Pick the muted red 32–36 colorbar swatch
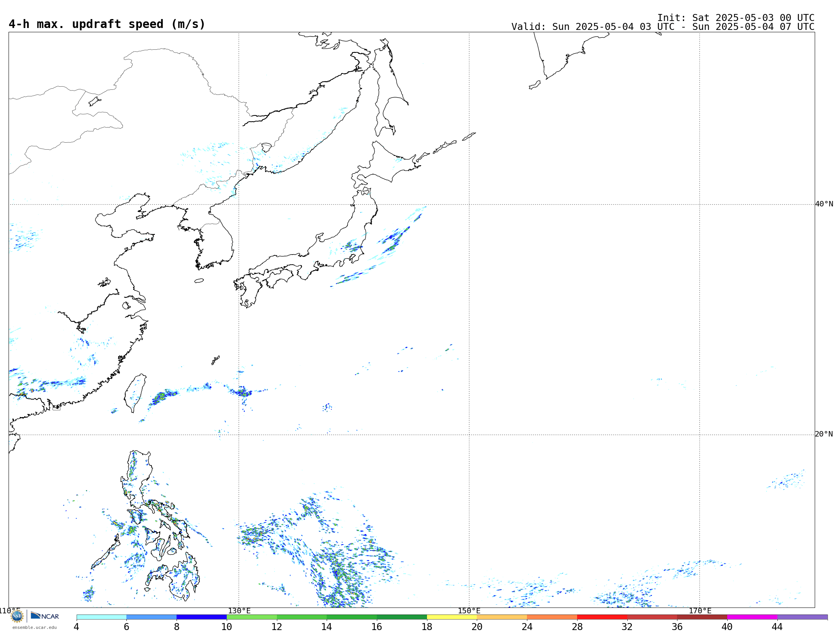Viewport: 840px width, 632px height. [652, 617]
